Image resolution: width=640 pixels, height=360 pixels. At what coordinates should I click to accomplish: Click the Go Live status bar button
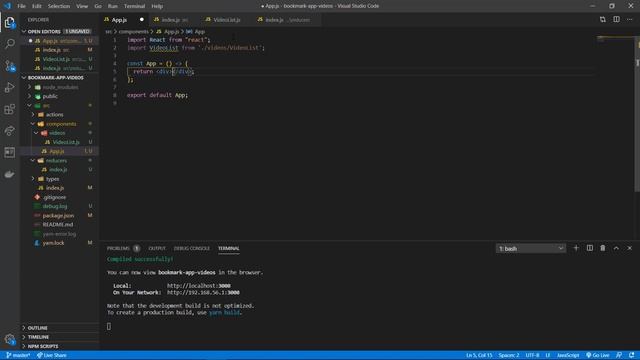(598, 355)
